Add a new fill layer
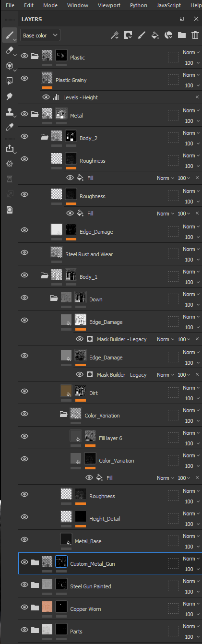The height and width of the screenshot is (644, 202). click(x=154, y=35)
